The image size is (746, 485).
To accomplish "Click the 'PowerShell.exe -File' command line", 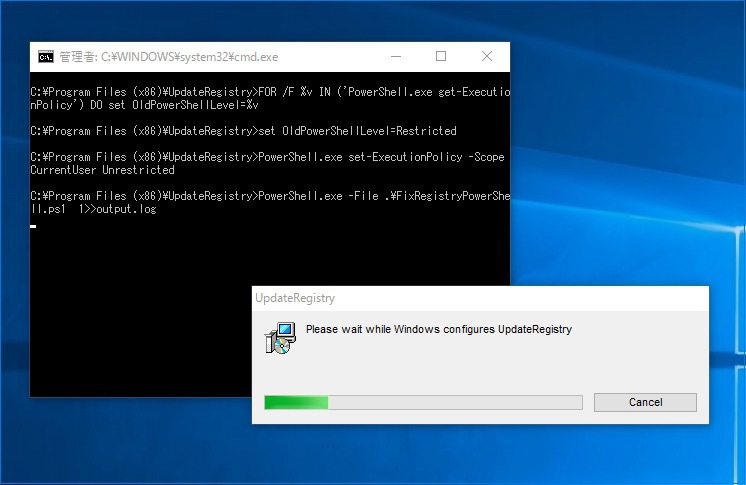I will point(270,202).
